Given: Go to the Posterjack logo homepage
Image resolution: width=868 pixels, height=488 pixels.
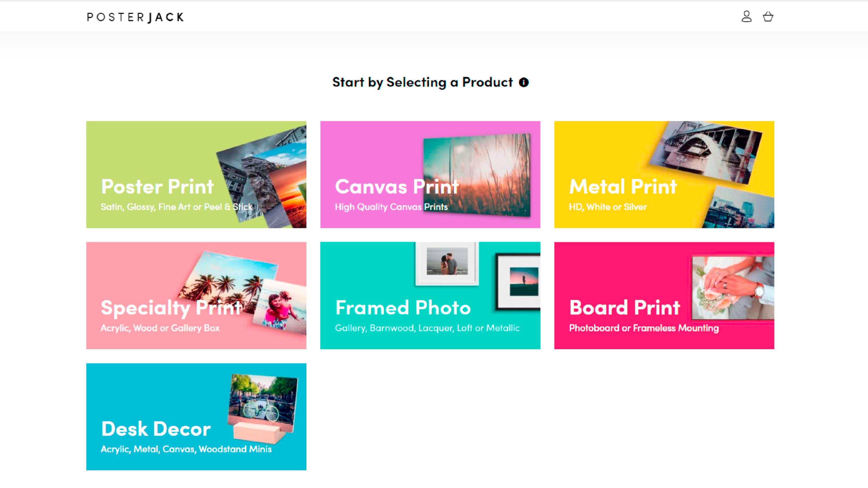Looking at the screenshot, I should 135,17.
